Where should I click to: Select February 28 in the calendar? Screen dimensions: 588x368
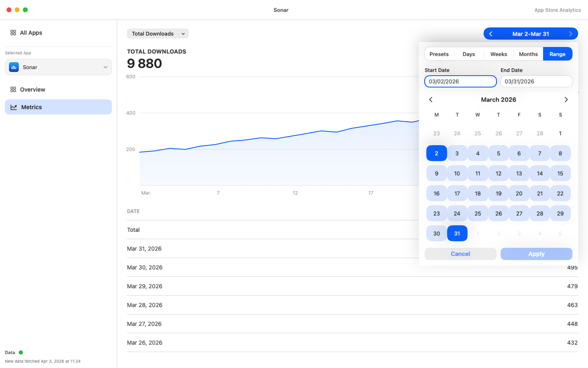click(540, 133)
